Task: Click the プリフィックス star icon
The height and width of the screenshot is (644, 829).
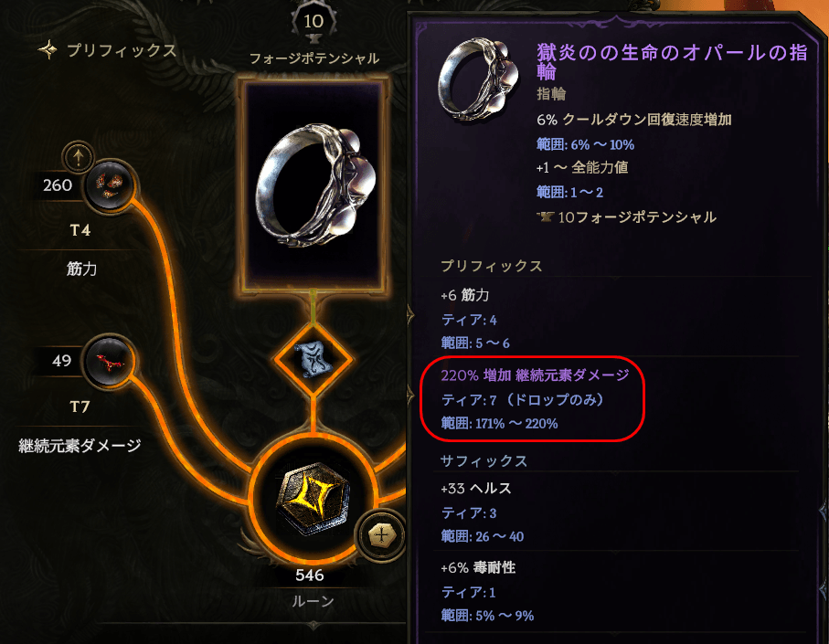Action: [48, 50]
